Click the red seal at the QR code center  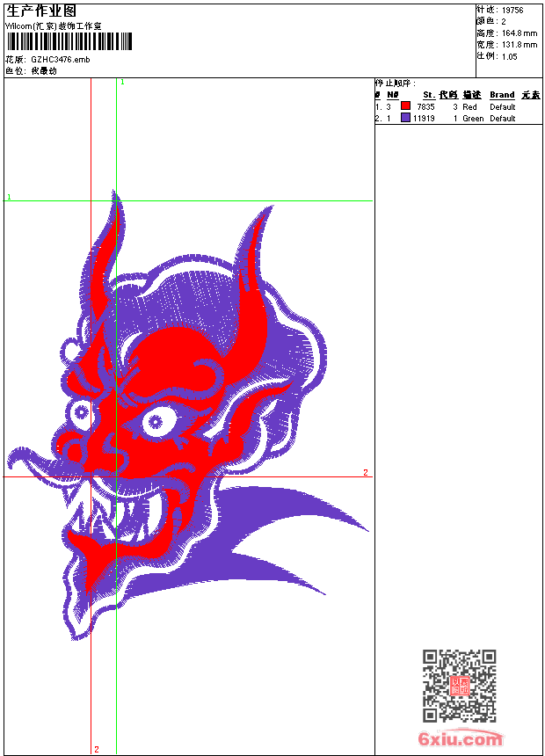click(x=459, y=686)
